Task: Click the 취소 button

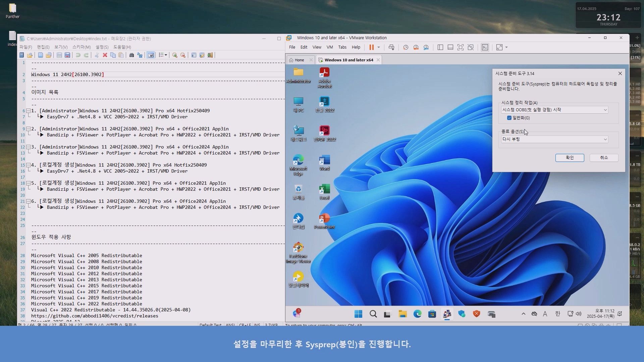Action: point(604,158)
